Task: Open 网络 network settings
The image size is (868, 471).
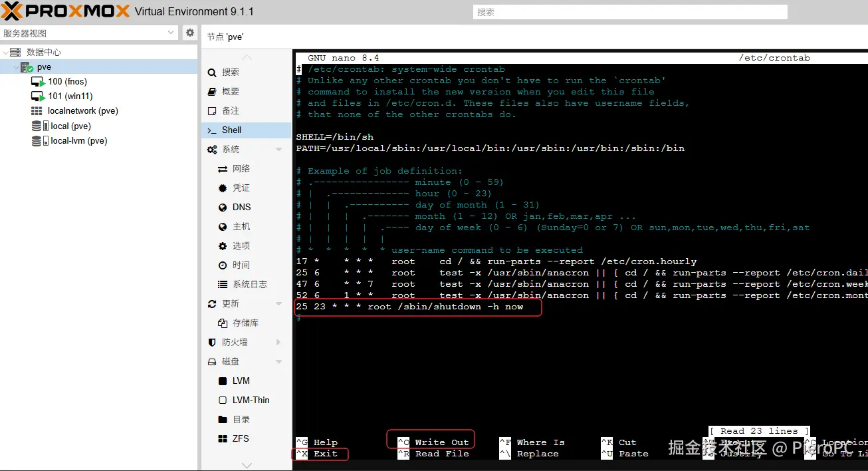Action: [x=241, y=168]
